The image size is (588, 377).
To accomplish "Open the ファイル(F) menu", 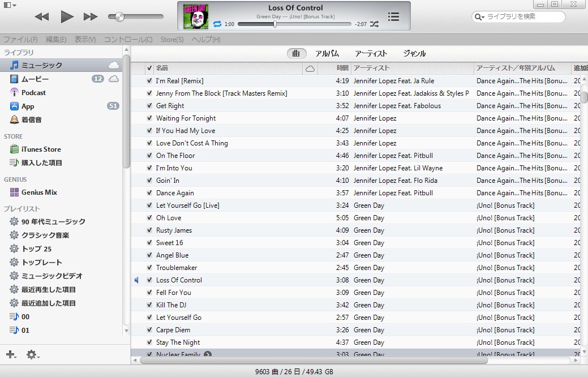I will click(x=20, y=40).
